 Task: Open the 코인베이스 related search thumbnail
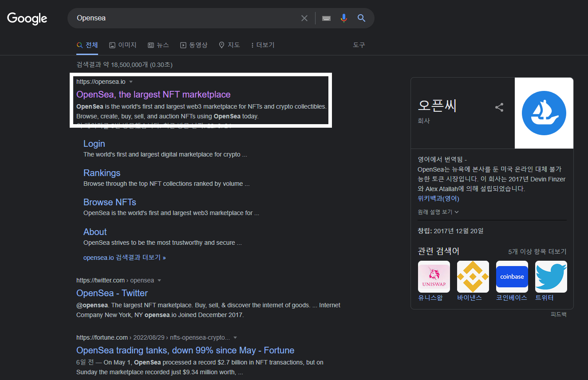[512, 277]
